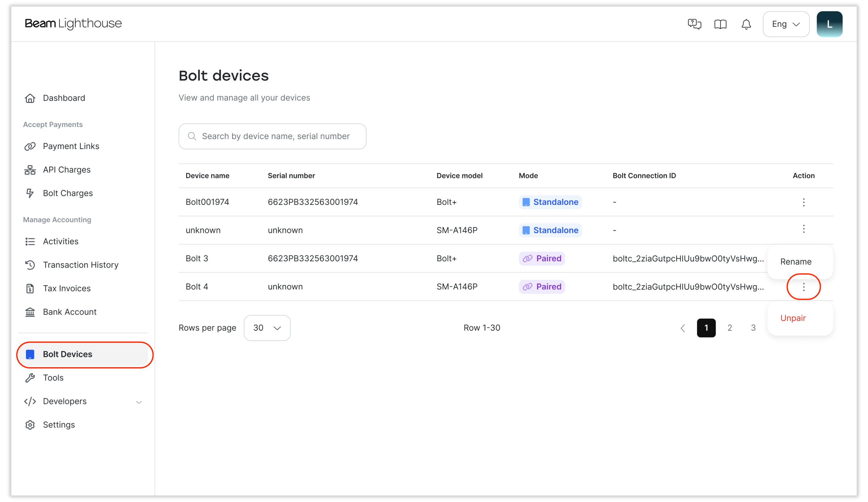868x502 pixels.
Task: Click Paired badge in Bolt 4 row
Action: coord(542,287)
